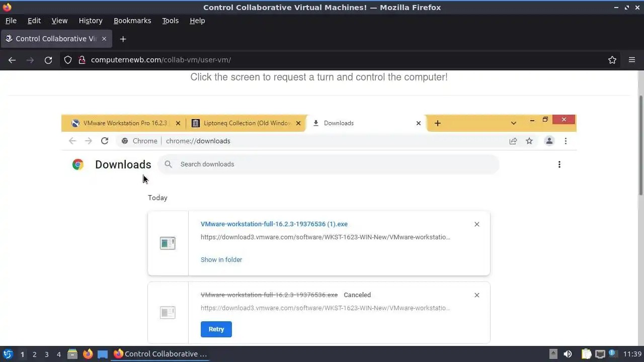Click Show in folder link
The width and height of the screenshot is (644, 362).
click(x=221, y=260)
